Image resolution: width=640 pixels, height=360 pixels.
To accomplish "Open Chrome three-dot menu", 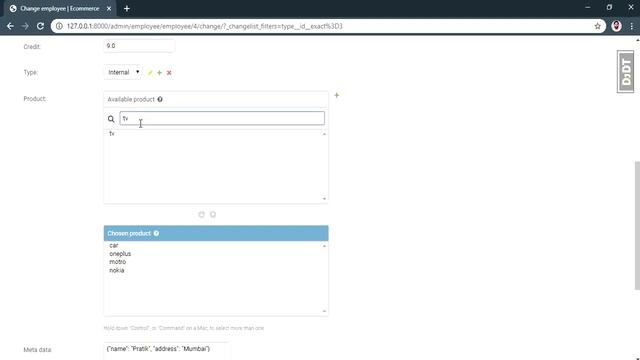I will pyautogui.click(x=631, y=26).
